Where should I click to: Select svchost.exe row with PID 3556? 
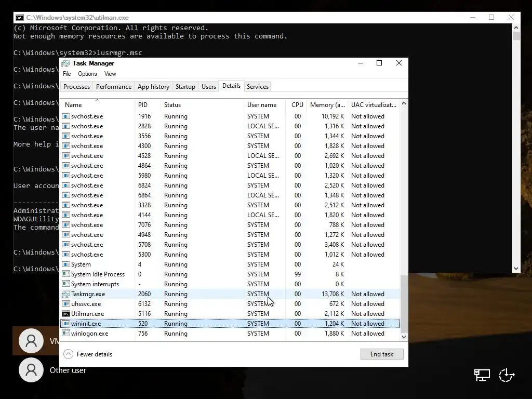click(230, 136)
